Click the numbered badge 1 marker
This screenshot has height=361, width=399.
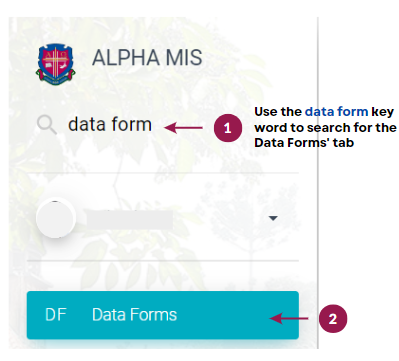228,128
